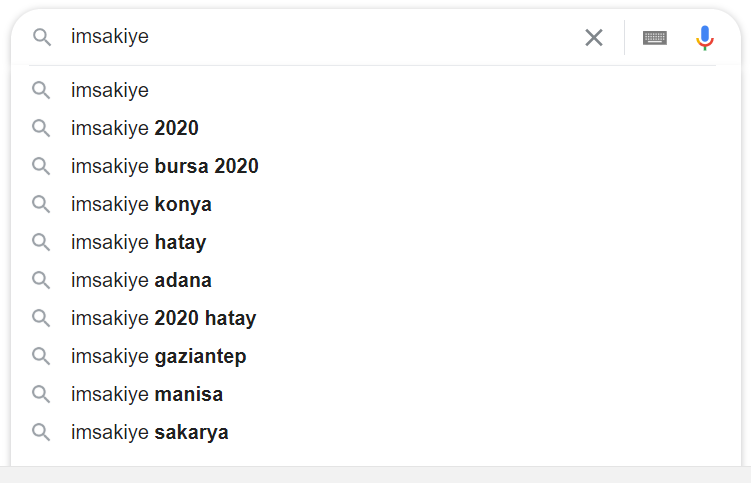Screen dimensions: 751x483
Task: Select the 'imsakiye adana' suggestion
Action: click(x=376, y=280)
